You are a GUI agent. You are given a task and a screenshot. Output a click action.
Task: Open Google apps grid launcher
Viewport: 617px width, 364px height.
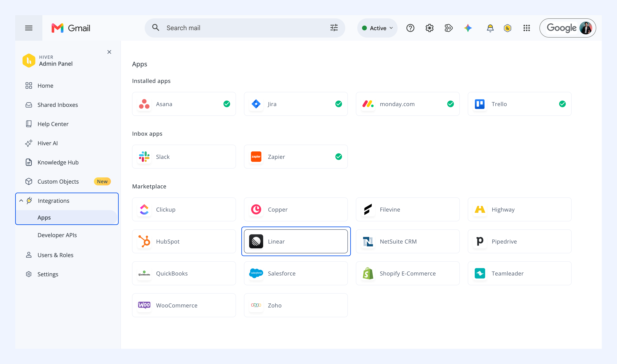click(526, 28)
